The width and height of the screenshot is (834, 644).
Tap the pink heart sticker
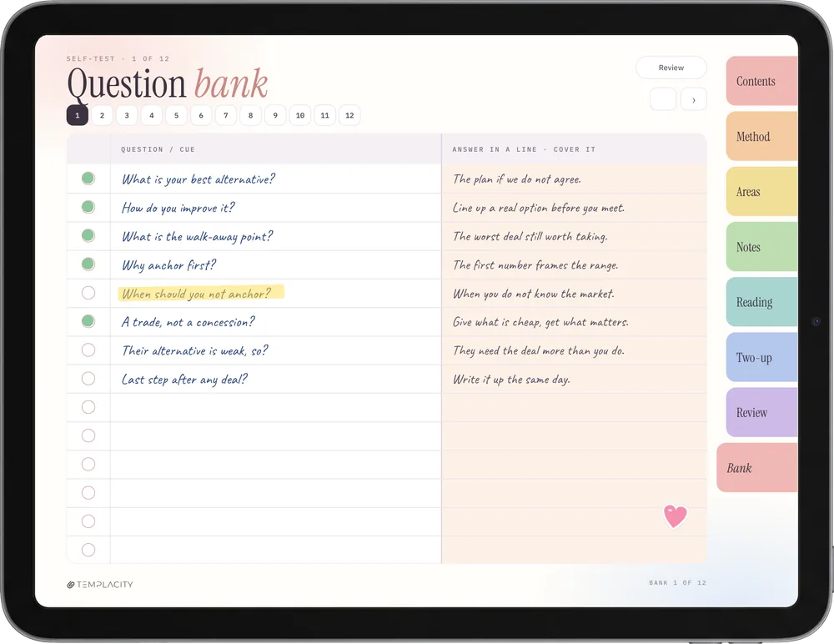coord(675,516)
